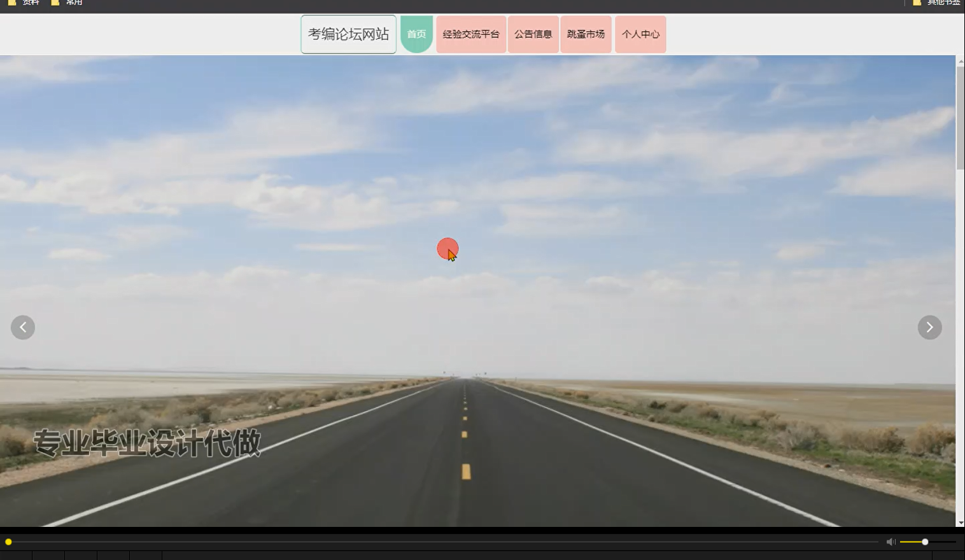Click the speaker icon in the control bar
The width and height of the screenshot is (965, 560).
[891, 542]
